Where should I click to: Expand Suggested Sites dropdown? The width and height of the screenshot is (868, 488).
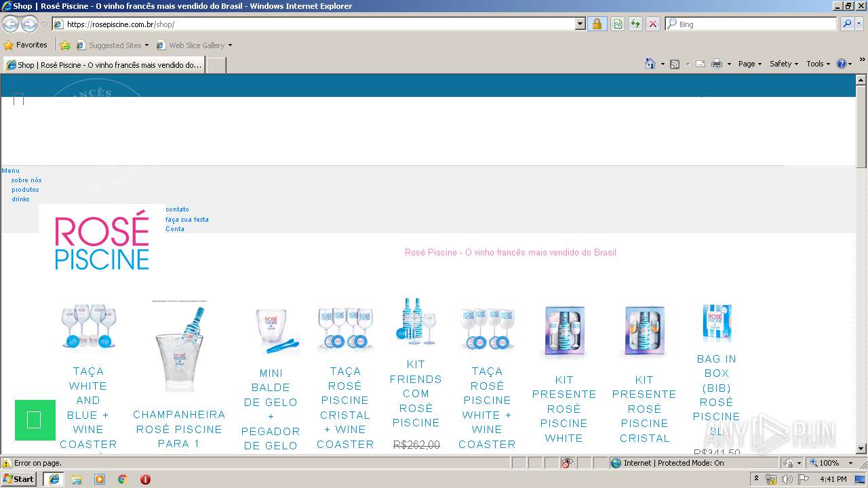146,45
